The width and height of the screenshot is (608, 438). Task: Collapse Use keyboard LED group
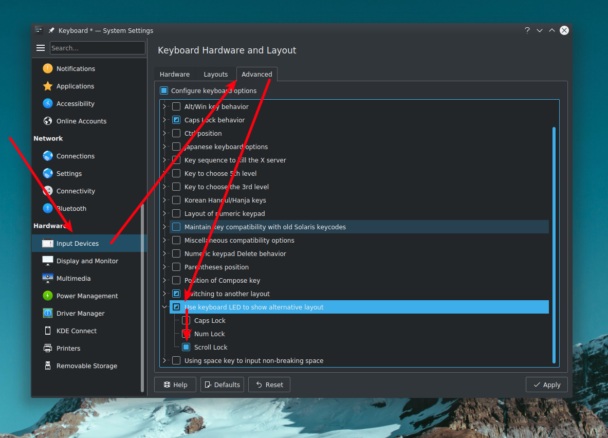tap(164, 307)
